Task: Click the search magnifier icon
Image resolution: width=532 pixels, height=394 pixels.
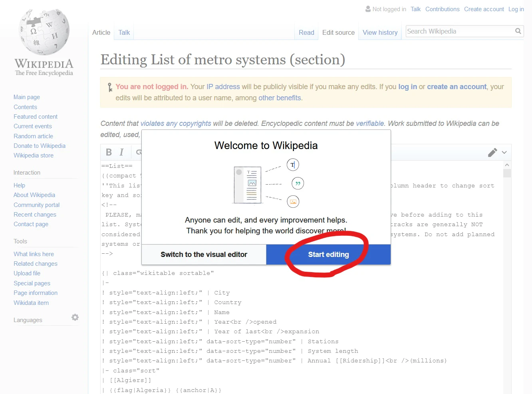Action: [518, 31]
